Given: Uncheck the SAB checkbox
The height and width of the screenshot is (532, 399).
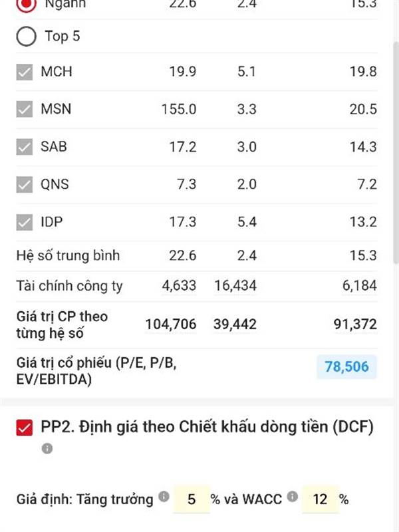Looking at the screenshot, I should pos(25,147).
